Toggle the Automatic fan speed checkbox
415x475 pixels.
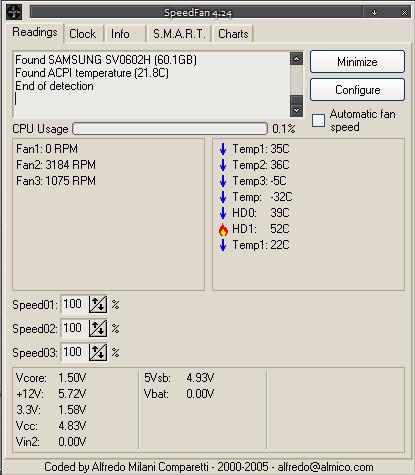coord(318,120)
